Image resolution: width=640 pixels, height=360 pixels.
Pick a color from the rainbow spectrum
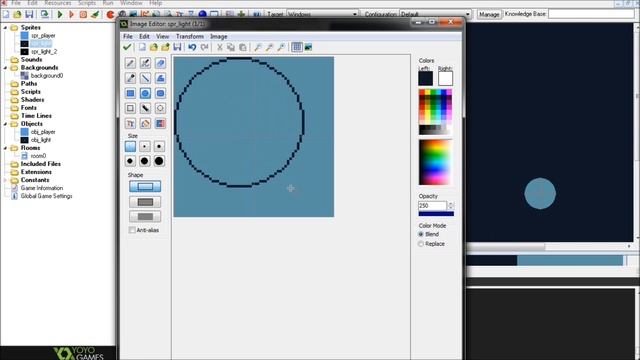(x=435, y=162)
